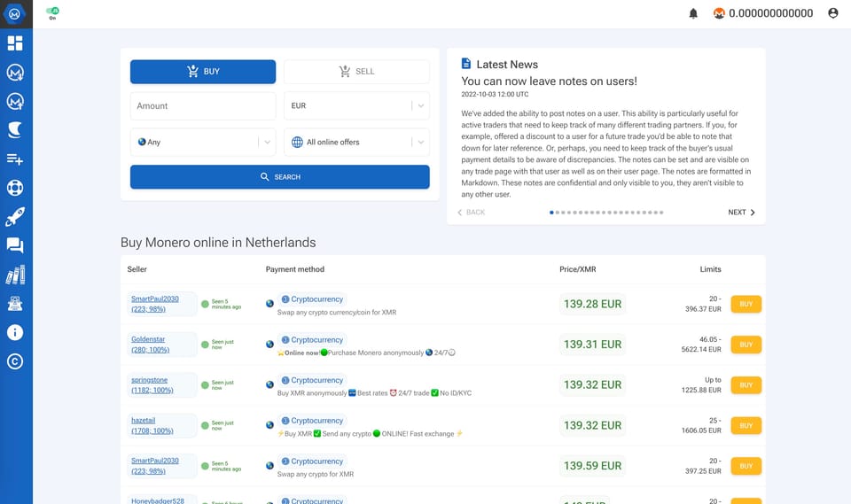The height and width of the screenshot is (504, 851).
Task: Click the BACK news button
Action: (471, 212)
